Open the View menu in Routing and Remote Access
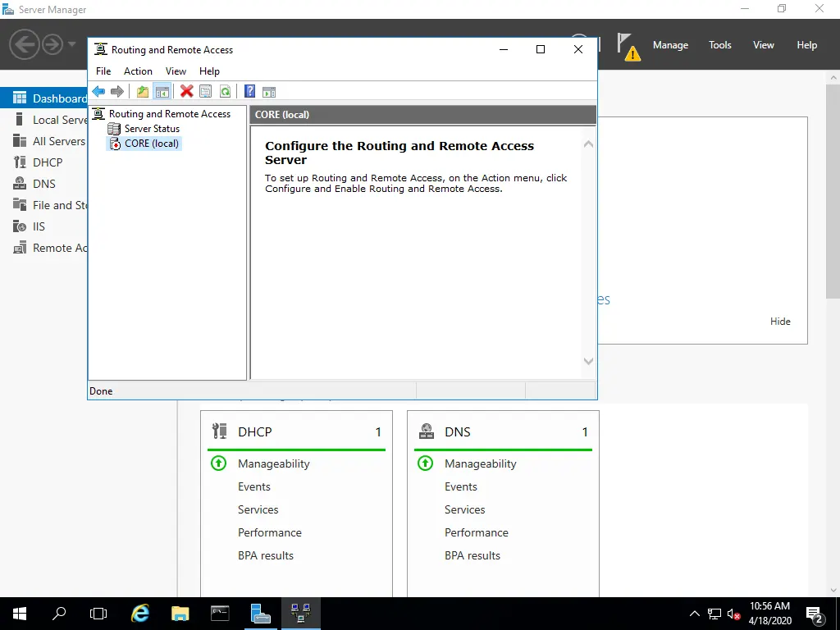The height and width of the screenshot is (630, 840). (x=176, y=71)
